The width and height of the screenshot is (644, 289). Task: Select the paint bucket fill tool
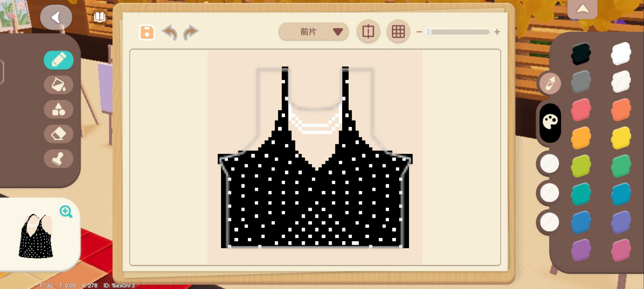point(58,85)
